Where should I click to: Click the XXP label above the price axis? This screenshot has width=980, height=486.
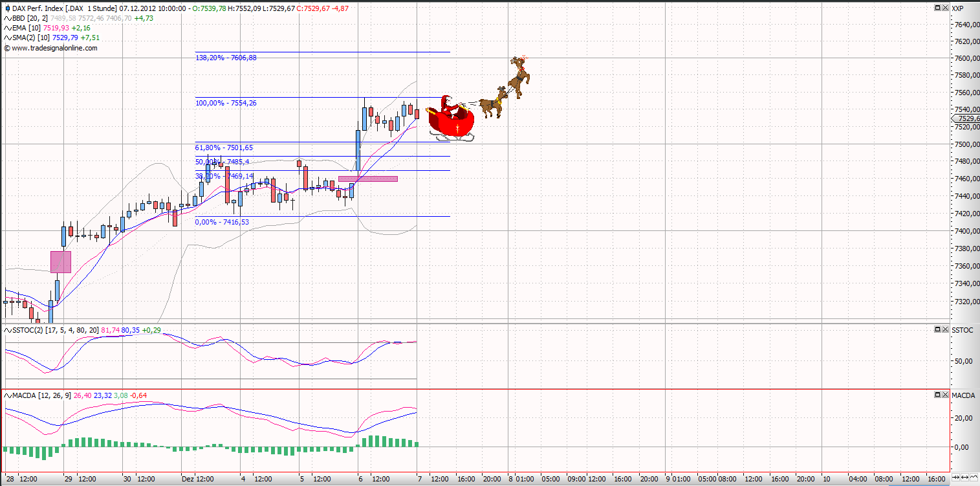[x=958, y=8]
